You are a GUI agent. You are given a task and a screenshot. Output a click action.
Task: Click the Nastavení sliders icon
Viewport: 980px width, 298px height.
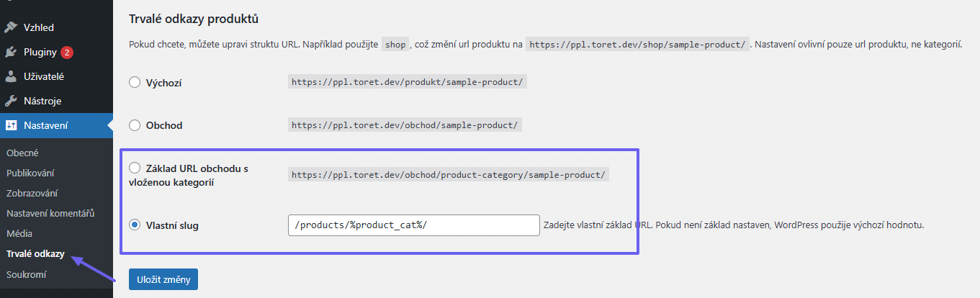(x=11, y=125)
